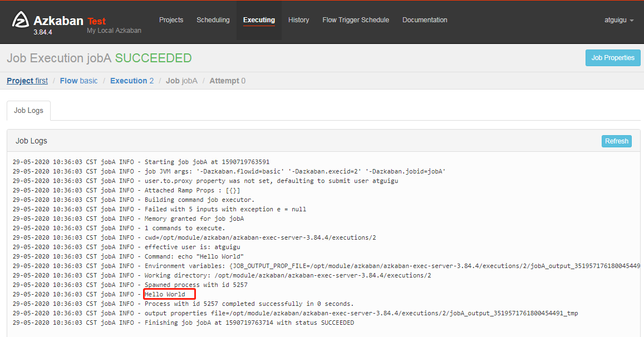Screen dimensions: 644x337
Task: Click the 'Command: echo "Hello World"' line
Action: pos(127,256)
